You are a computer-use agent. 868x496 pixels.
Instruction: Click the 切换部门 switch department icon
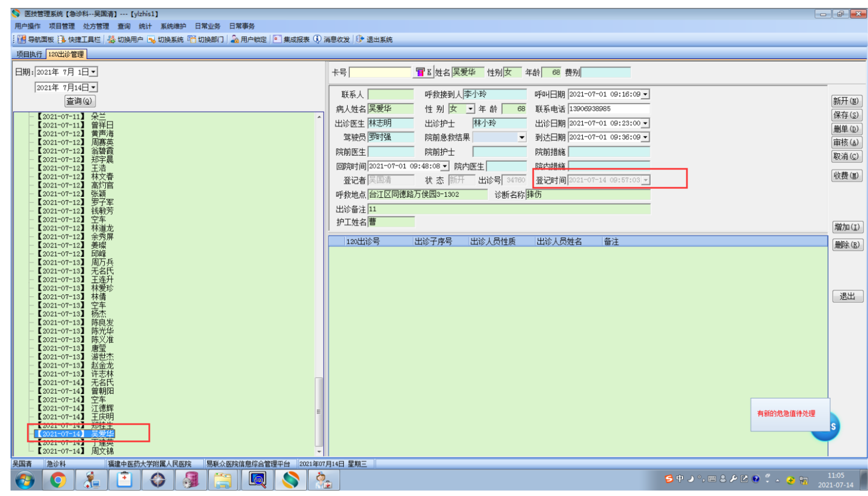(x=192, y=40)
